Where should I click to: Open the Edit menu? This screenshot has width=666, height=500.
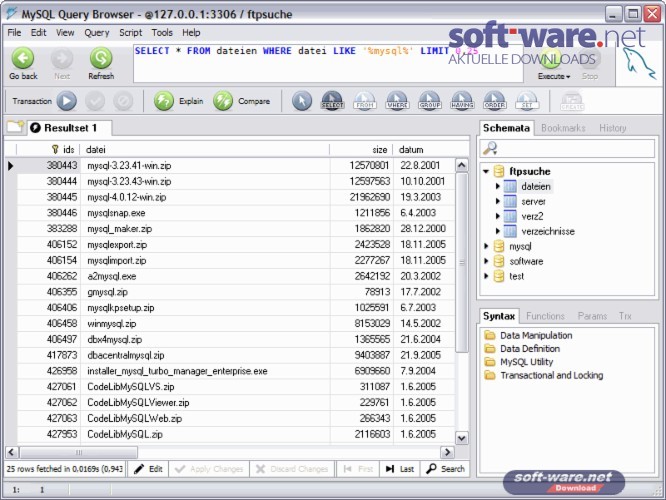(38, 33)
